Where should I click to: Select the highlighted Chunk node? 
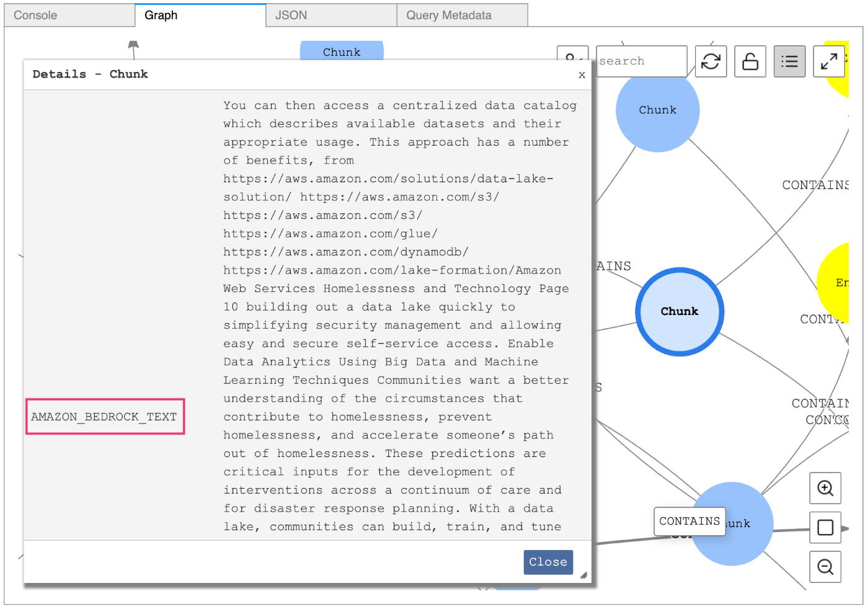[x=680, y=311]
